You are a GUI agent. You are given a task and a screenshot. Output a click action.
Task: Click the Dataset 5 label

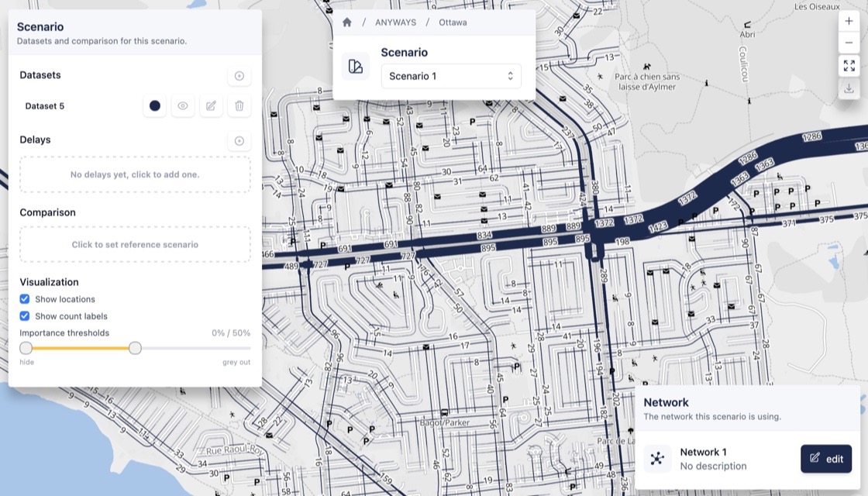click(x=45, y=105)
